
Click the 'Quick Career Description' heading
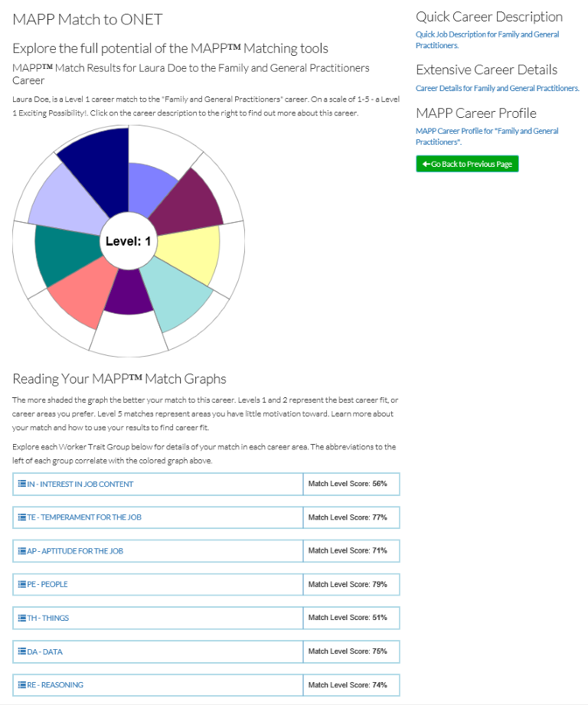click(489, 17)
